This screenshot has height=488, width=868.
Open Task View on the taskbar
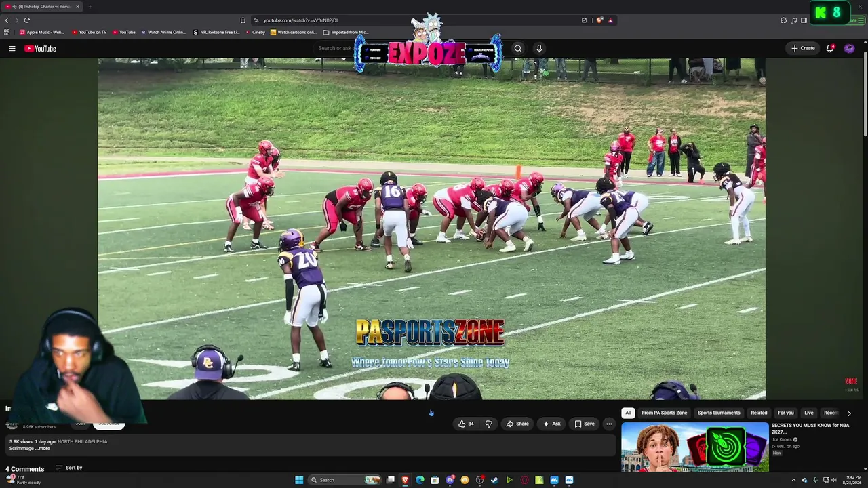[391, 480]
